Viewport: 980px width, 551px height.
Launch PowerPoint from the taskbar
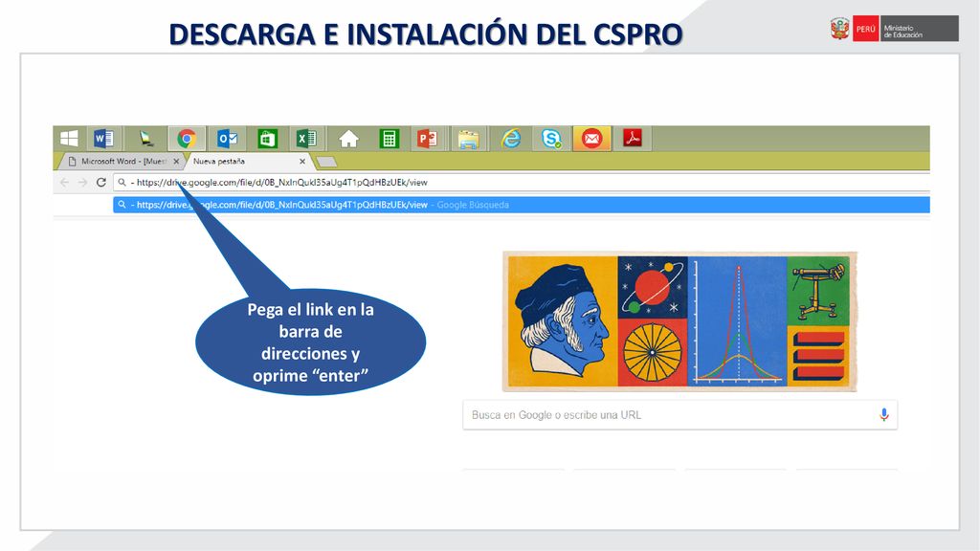[428, 138]
